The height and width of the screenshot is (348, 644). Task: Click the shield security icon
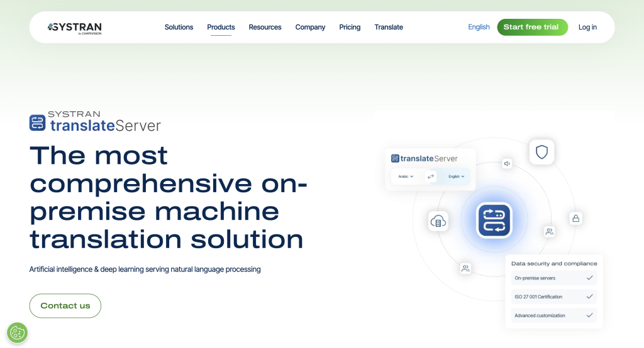[x=541, y=152]
